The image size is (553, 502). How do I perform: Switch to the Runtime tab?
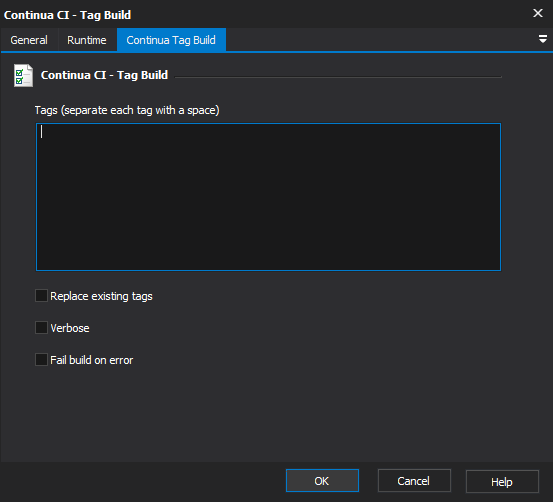click(87, 40)
